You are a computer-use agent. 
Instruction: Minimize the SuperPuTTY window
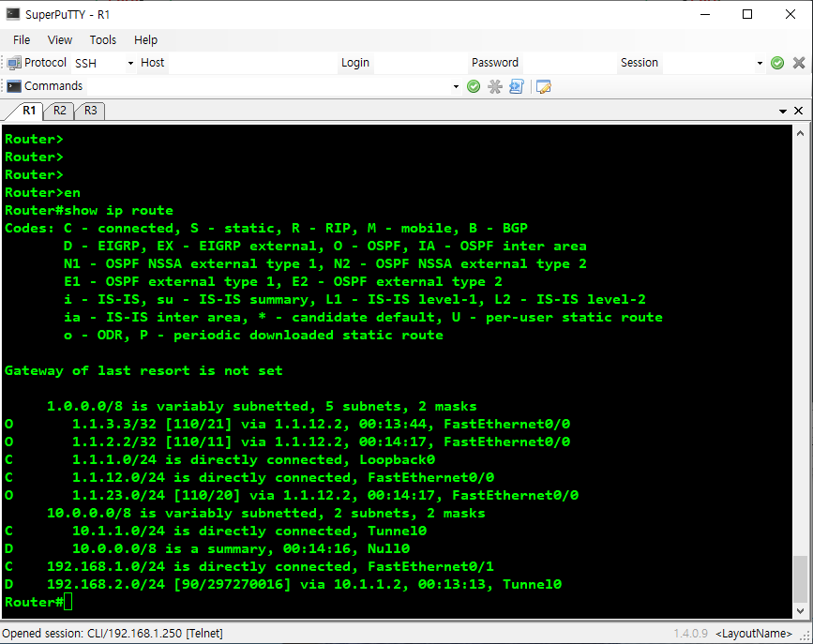point(704,14)
